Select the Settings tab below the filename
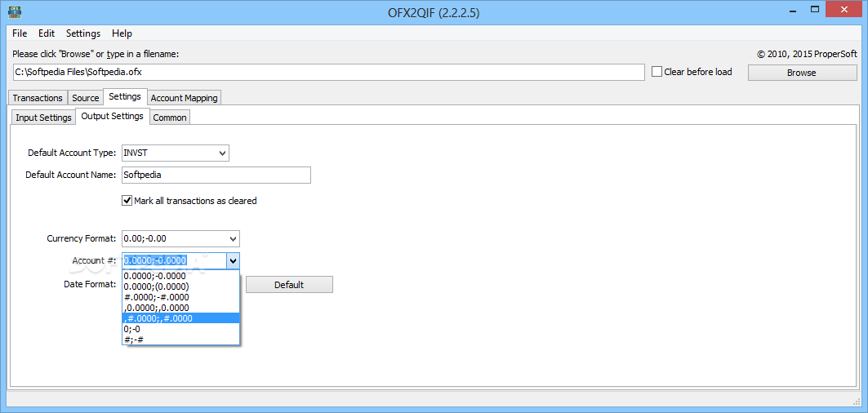Screen dimensions: 868x413 [x=125, y=96]
